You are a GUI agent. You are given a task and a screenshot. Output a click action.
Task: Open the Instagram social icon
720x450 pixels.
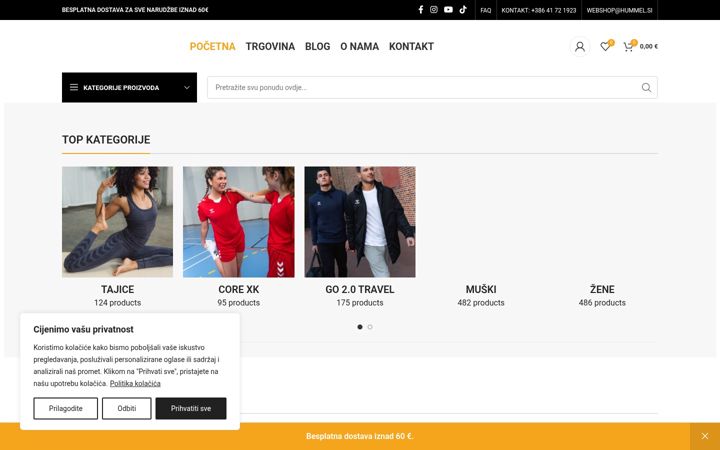pos(434,10)
